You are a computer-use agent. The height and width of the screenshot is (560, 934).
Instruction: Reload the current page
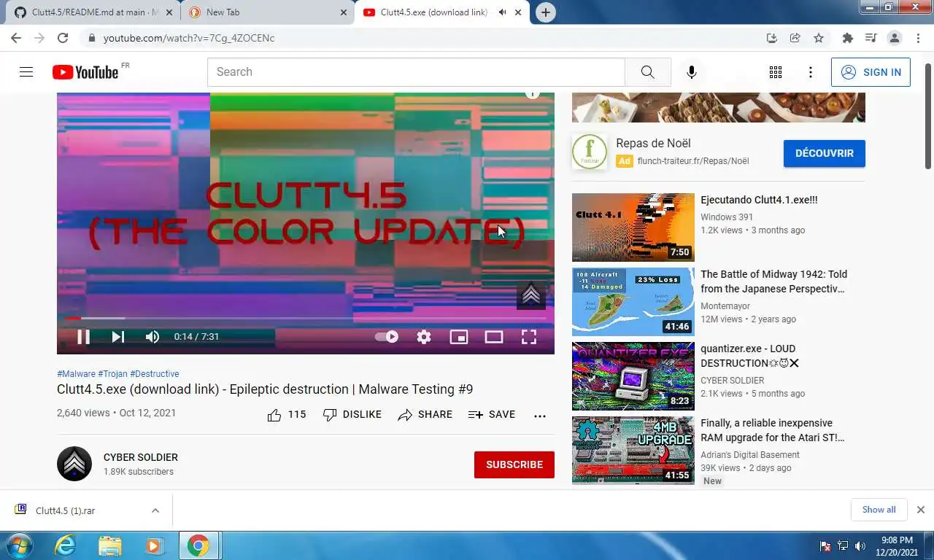[63, 38]
